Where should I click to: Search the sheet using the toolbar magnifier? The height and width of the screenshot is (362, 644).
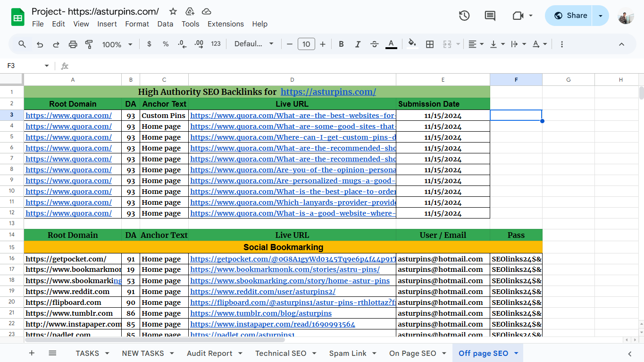(x=22, y=44)
